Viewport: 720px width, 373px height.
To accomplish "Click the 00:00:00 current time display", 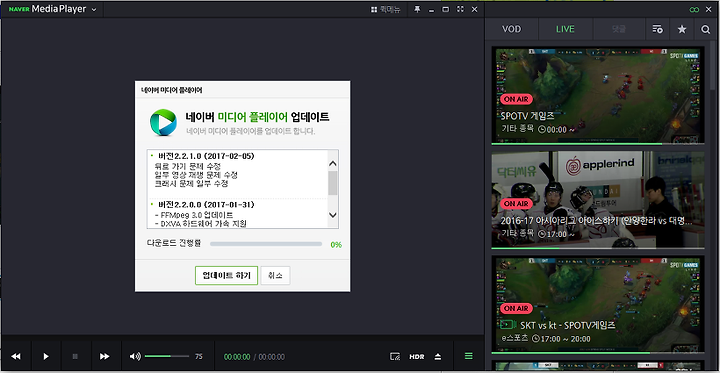I will click(x=237, y=357).
